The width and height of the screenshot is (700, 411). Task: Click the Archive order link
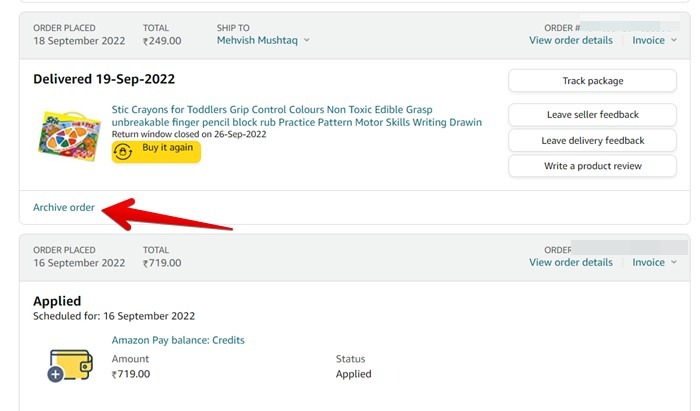pos(64,208)
